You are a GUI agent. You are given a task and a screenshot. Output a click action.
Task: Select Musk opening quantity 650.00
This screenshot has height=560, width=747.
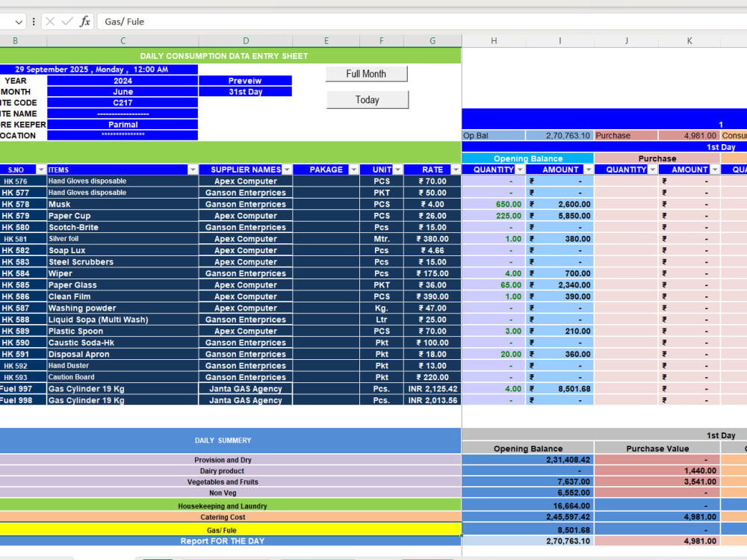click(494, 205)
